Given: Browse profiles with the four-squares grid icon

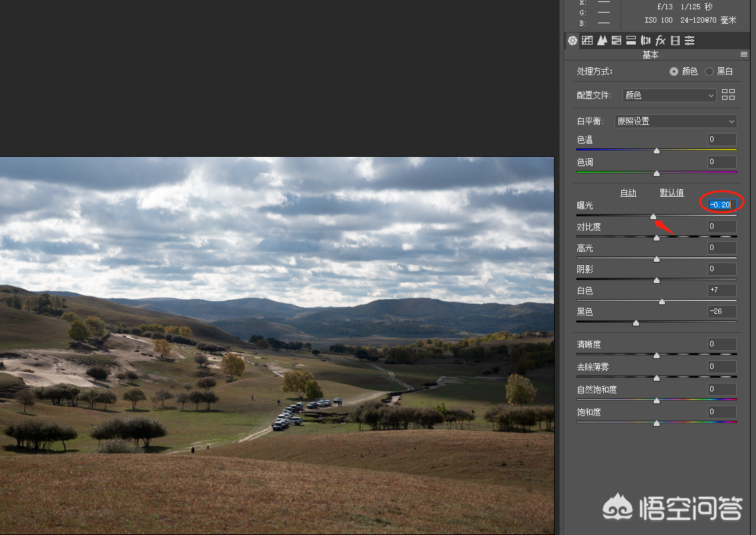Looking at the screenshot, I should [729, 94].
